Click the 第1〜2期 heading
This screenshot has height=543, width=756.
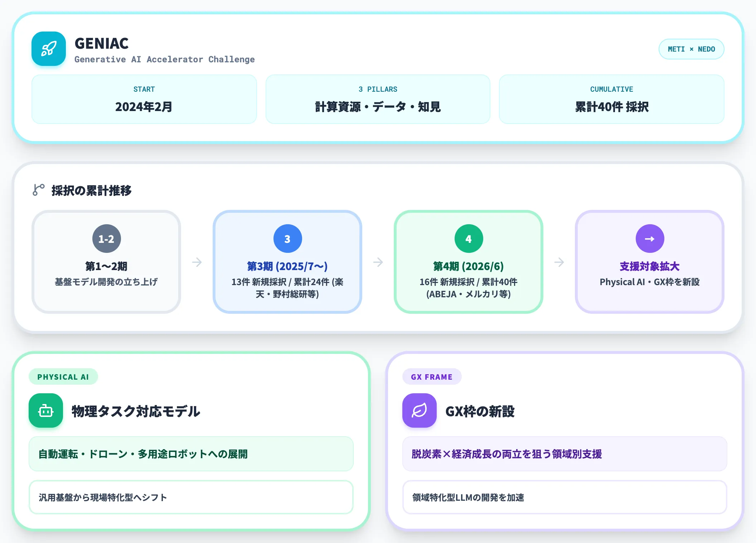106,266
